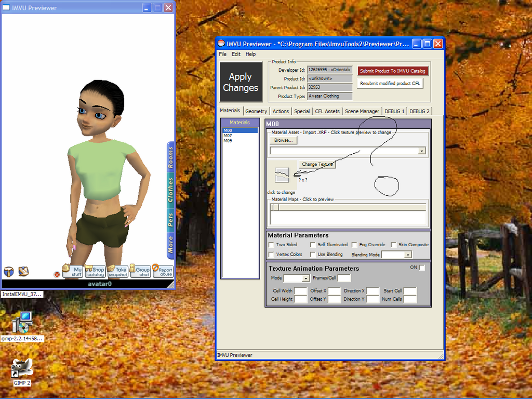
Task: Click the Direction Y input field
Action: coord(373,299)
